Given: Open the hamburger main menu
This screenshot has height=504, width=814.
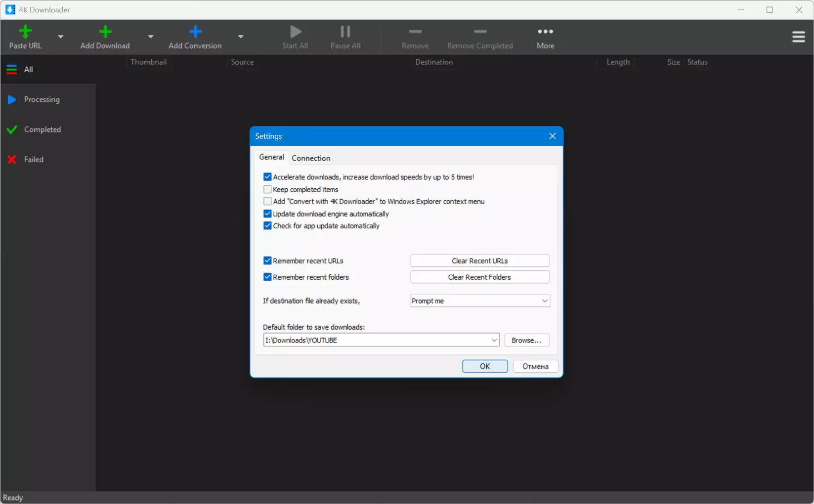Looking at the screenshot, I should pyautogui.click(x=799, y=37).
